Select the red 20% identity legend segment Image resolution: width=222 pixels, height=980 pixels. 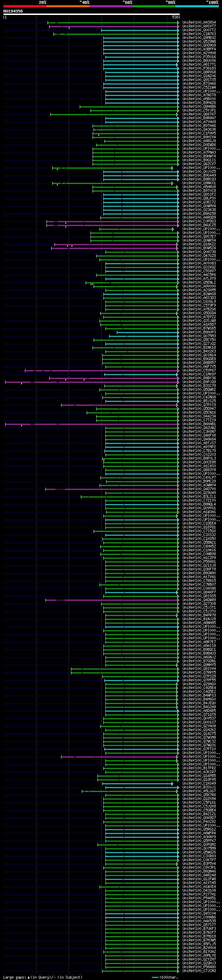coord(25,6)
